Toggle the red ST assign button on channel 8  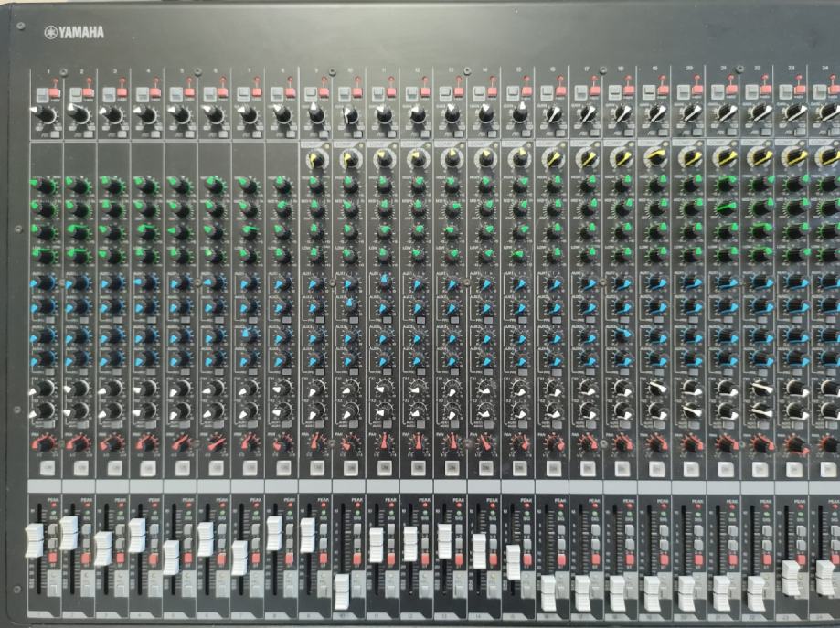point(289,559)
